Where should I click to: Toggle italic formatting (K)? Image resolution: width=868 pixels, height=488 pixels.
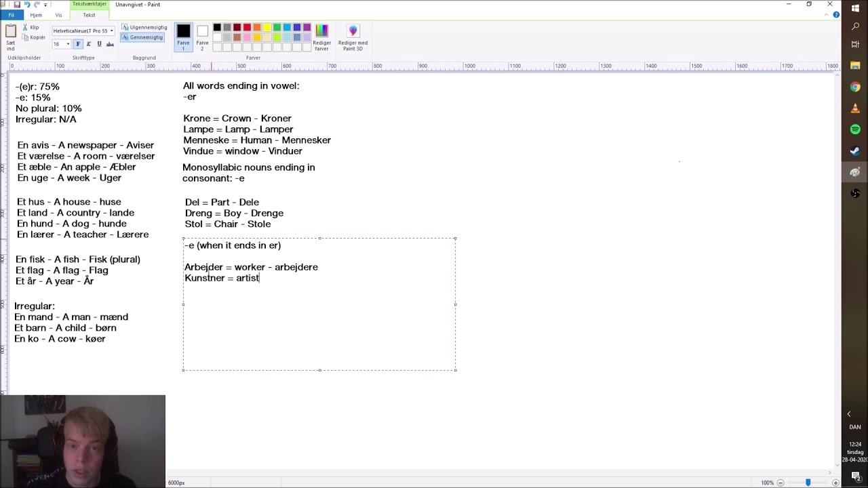(88, 44)
